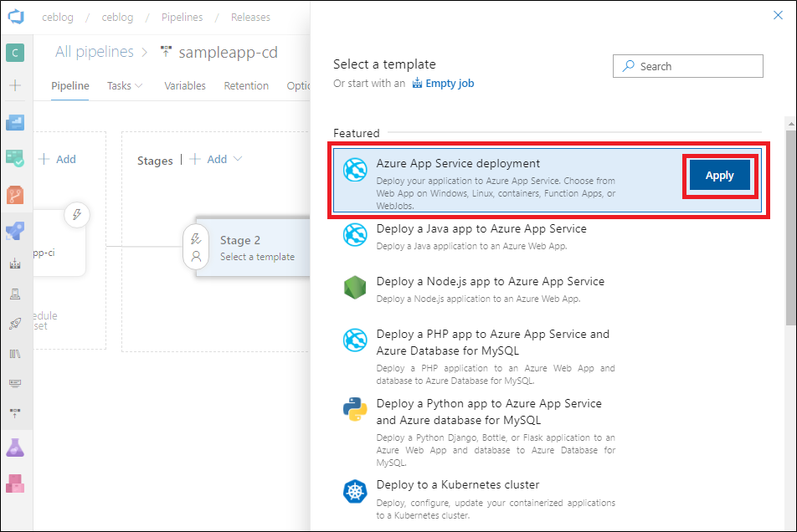Apply Azure App Service deployment template
This screenshot has height=532, width=797.
point(720,176)
